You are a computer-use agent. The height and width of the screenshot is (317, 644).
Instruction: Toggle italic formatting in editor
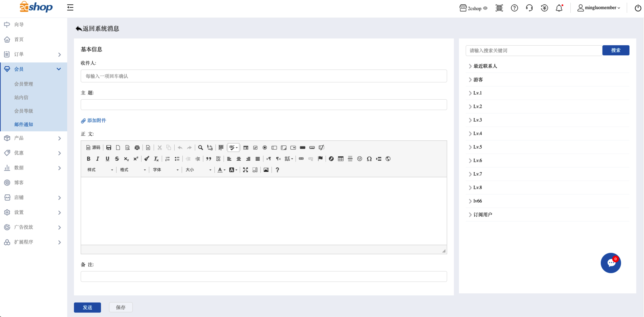tap(98, 159)
